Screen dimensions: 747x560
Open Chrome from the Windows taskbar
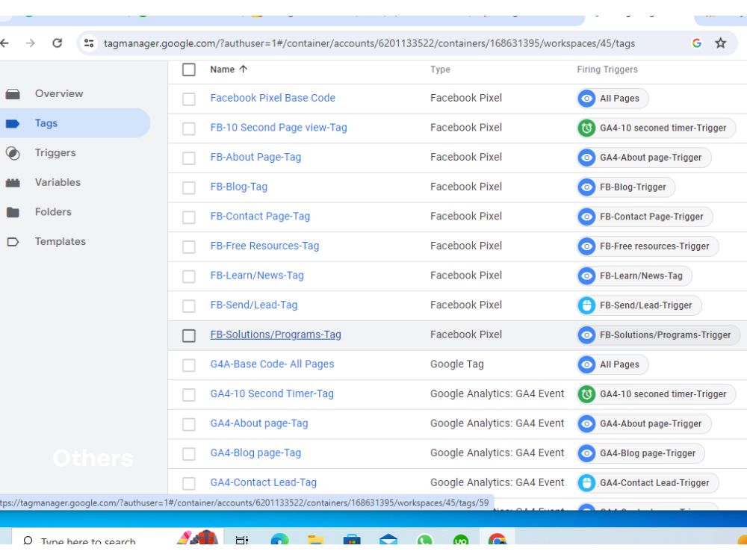498,539
